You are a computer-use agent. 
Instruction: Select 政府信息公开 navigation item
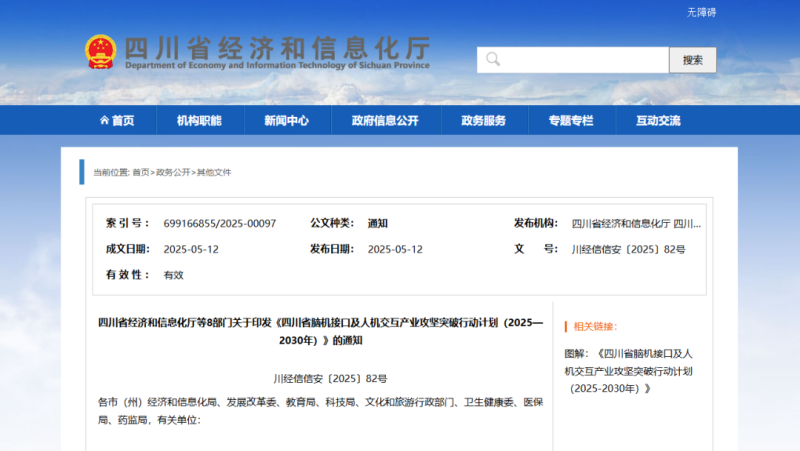click(385, 121)
